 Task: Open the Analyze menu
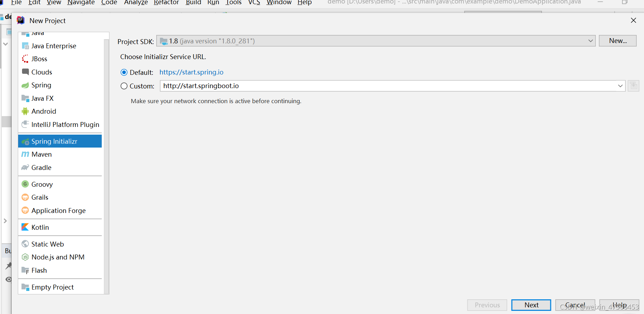pyautogui.click(x=136, y=2)
